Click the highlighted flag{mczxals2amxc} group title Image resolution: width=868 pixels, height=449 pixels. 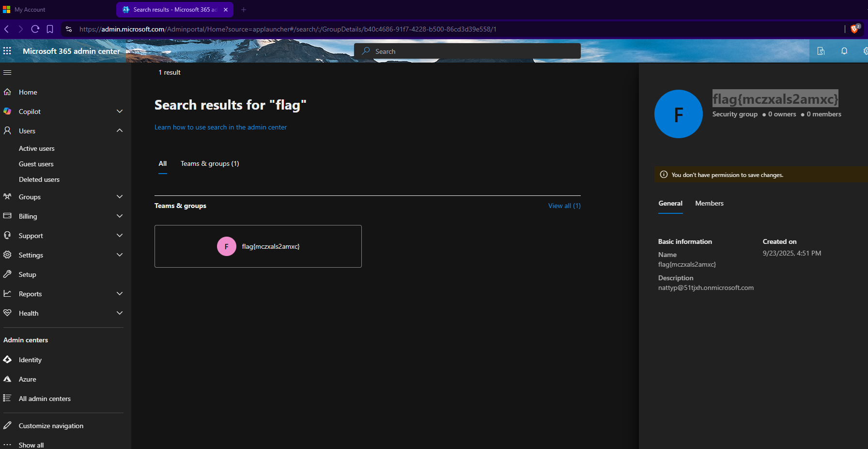pyautogui.click(x=775, y=99)
